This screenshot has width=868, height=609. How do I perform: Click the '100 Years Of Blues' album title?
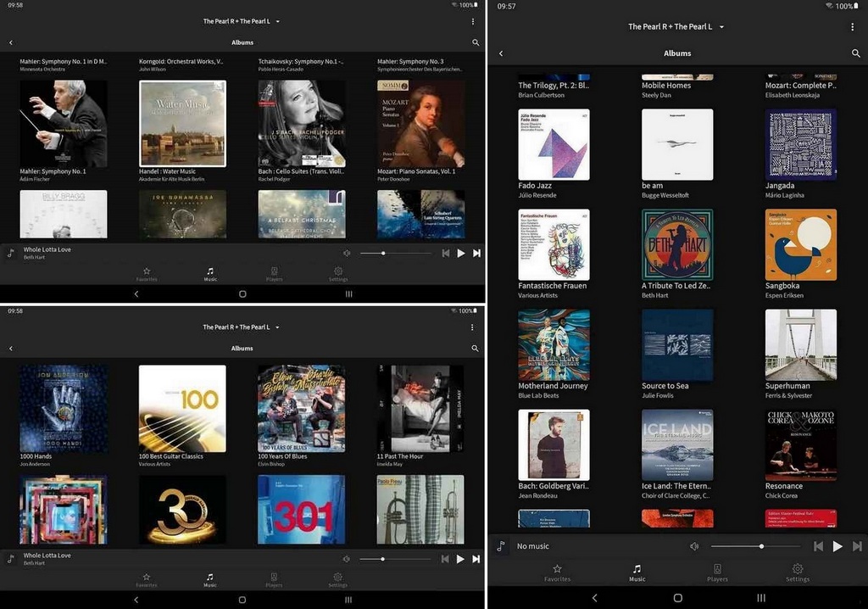(x=282, y=456)
